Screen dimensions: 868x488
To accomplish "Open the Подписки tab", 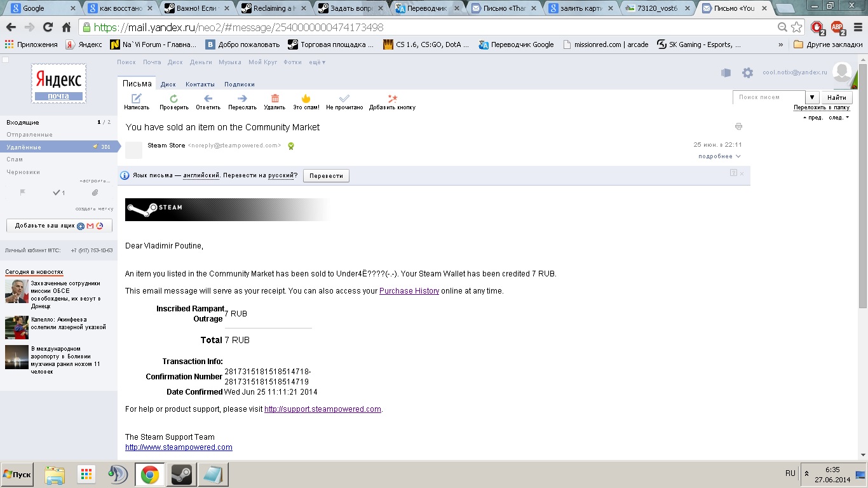I will 240,84.
